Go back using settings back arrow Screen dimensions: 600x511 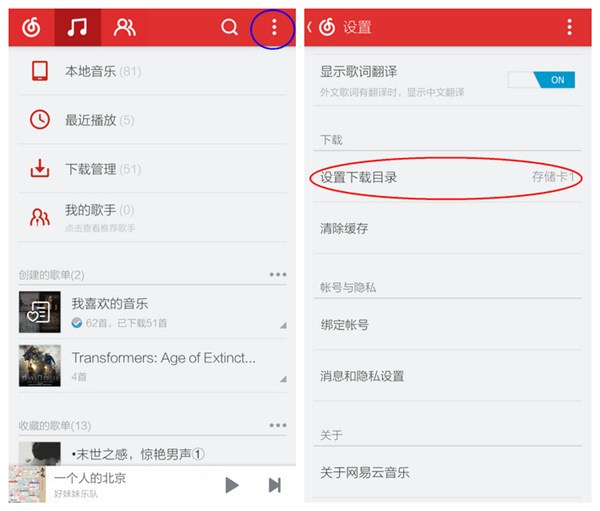[x=310, y=27]
